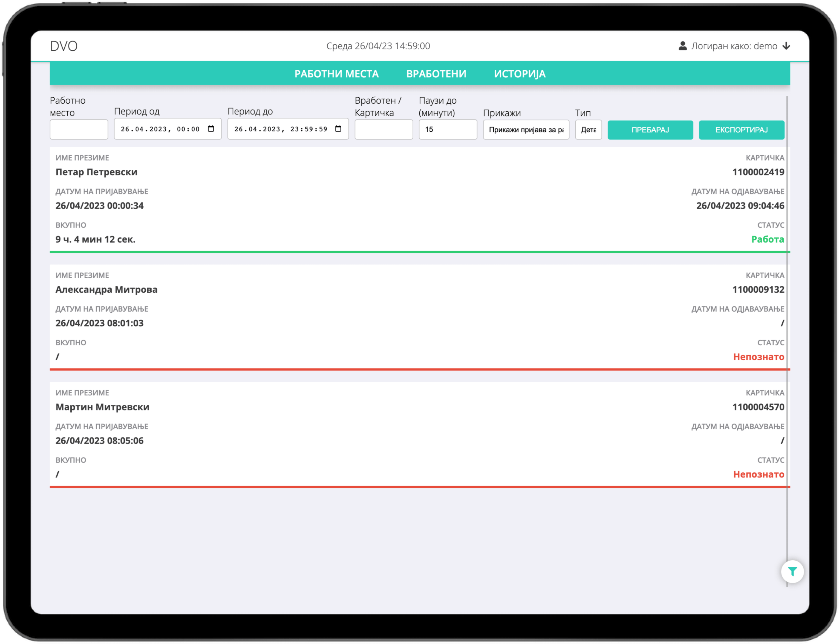Click the green Работа status
This screenshot has width=839, height=644.
tap(767, 239)
